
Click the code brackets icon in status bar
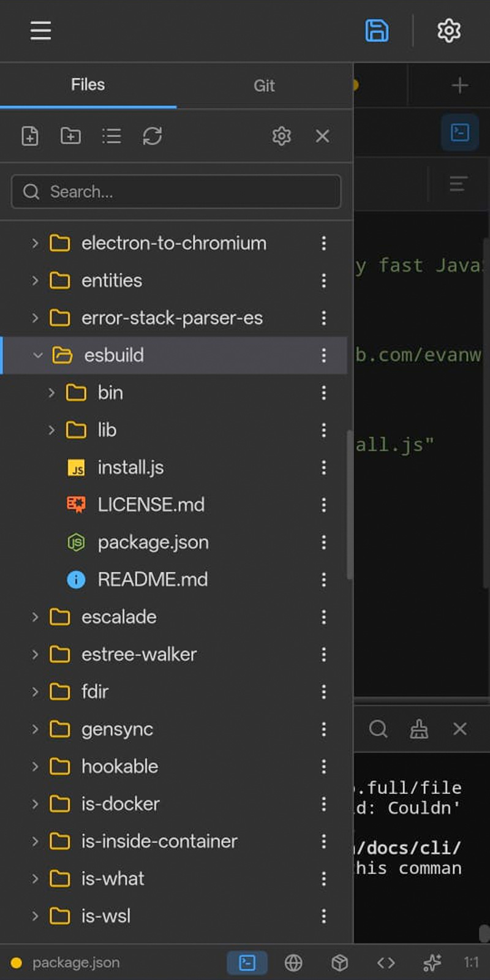386,963
